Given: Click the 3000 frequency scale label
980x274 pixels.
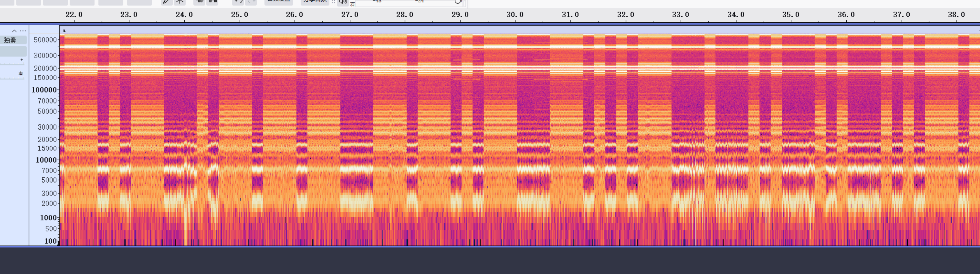Looking at the screenshot, I should [x=49, y=193].
